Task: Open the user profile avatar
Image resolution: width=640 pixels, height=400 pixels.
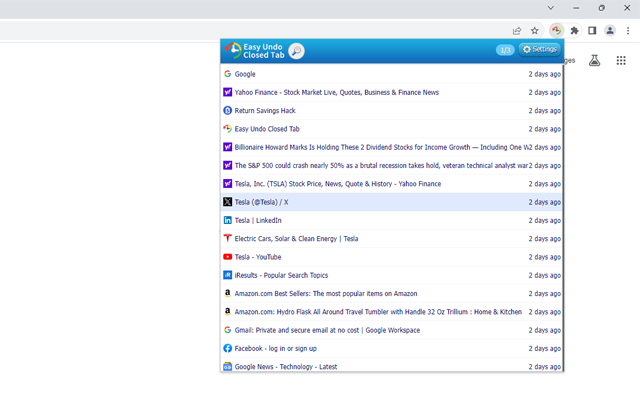Action: point(610,30)
